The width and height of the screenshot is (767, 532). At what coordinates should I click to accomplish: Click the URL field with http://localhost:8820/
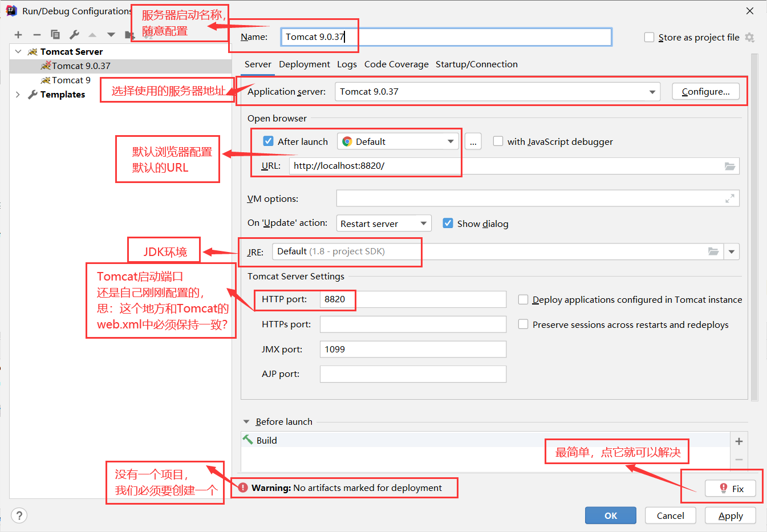514,166
